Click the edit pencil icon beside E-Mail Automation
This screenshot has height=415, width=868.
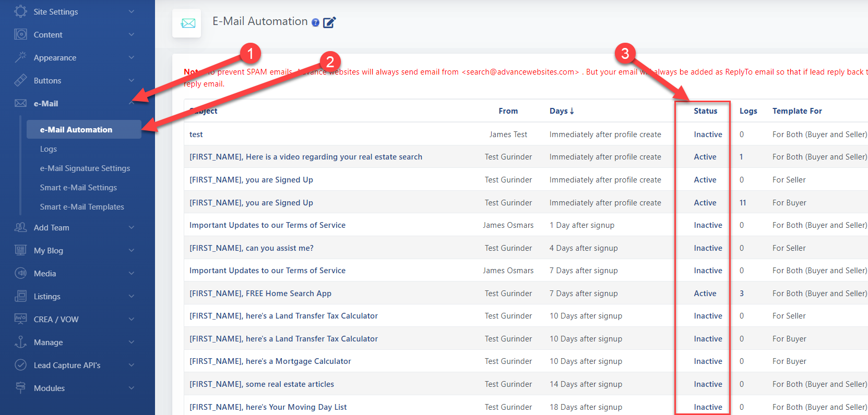click(329, 22)
